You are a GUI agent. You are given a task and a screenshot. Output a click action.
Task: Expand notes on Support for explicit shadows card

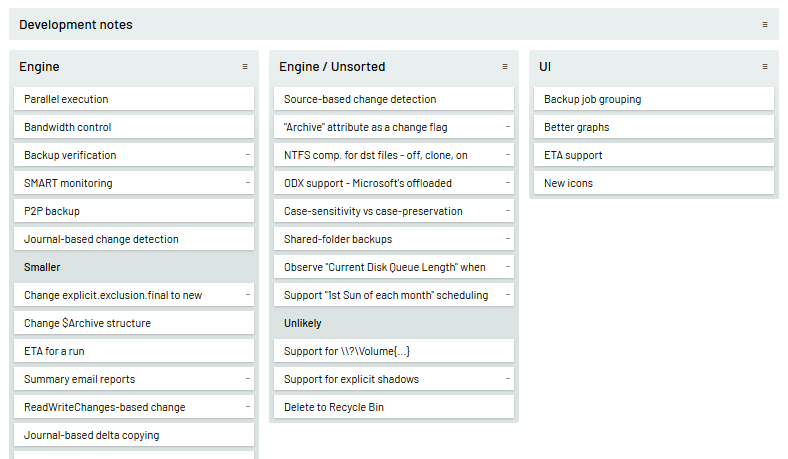point(508,379)
